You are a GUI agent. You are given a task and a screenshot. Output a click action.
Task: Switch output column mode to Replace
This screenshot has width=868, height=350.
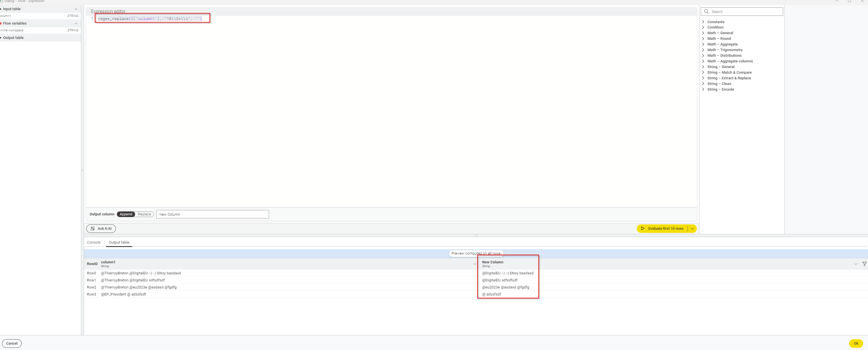[x=144, y=214]
